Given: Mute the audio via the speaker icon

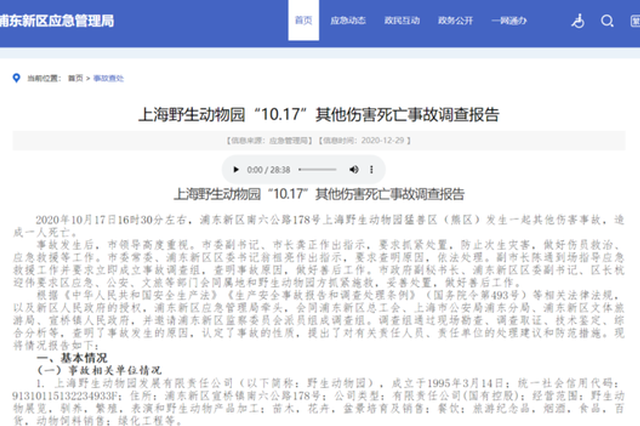Looking at the screenshot, I should (x=354, y=169).
